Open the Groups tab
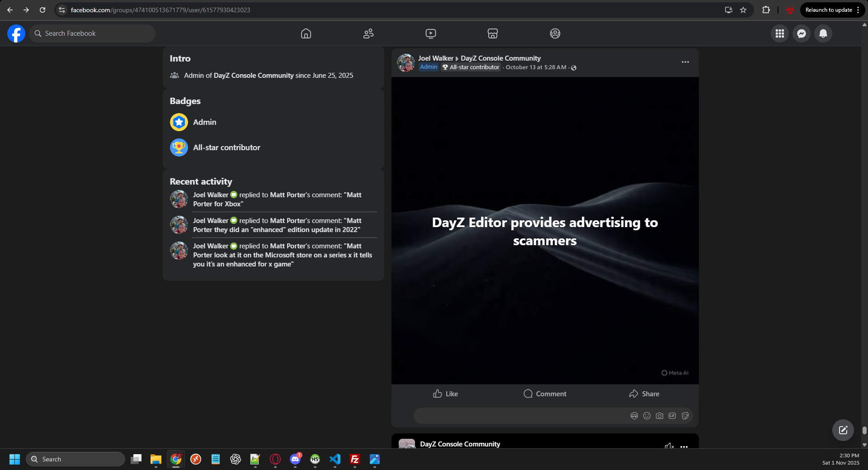This screenshot has width=868, height=470. [x=555, y=33]
